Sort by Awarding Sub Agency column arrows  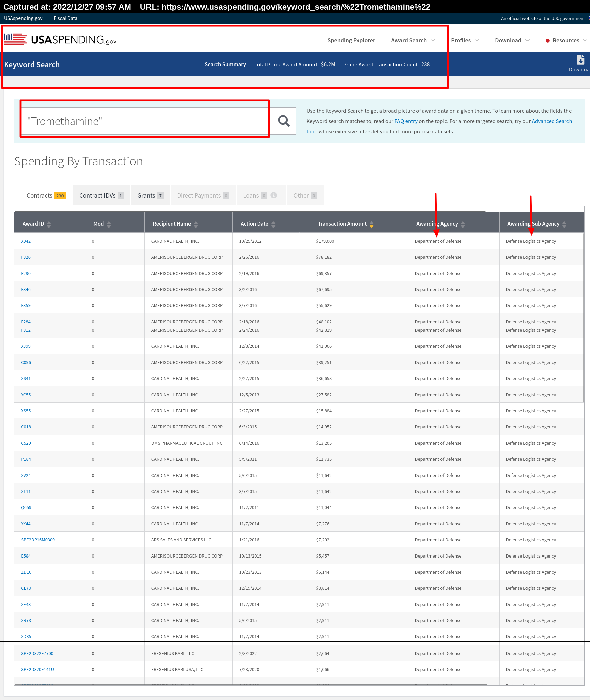pos(564,224)
